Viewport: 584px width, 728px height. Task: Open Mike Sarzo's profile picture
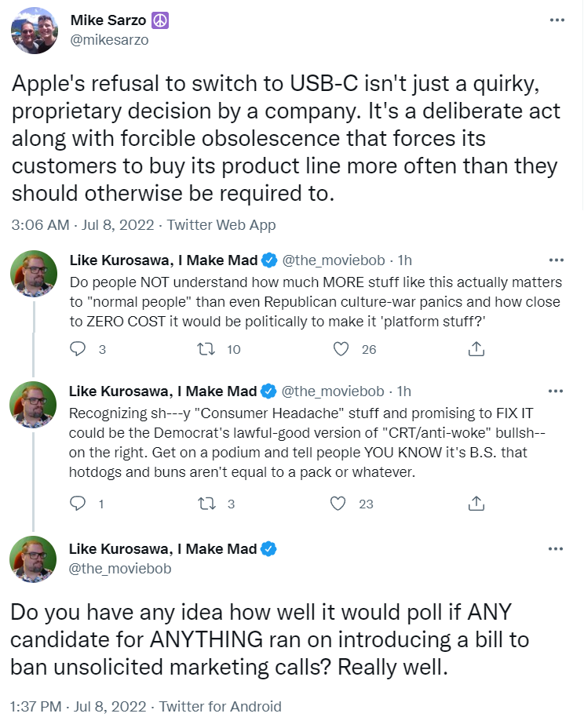pos(35,31)
